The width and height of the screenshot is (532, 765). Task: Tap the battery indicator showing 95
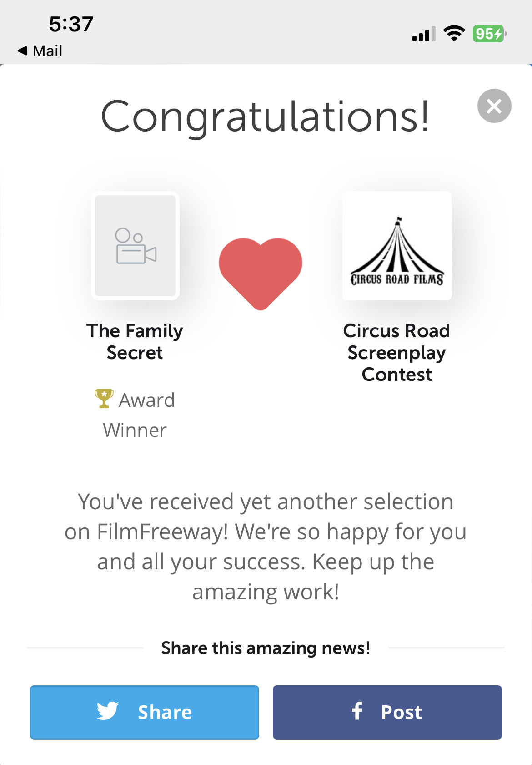pyautogui.click(x=489, y=34)
